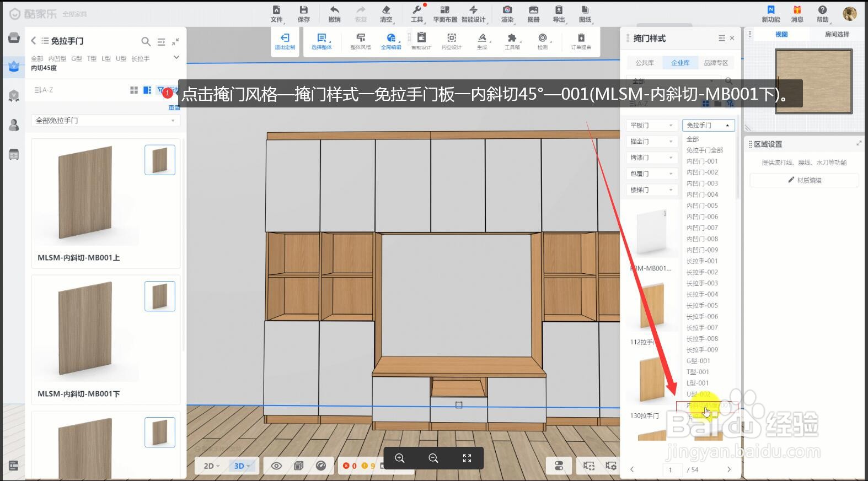
Task: Switch to grid view in left panel
Action: coord(134,90)
